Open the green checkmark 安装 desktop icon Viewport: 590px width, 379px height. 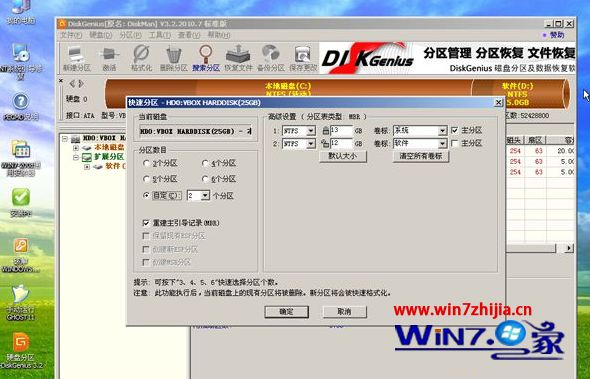tap(21, 202)
